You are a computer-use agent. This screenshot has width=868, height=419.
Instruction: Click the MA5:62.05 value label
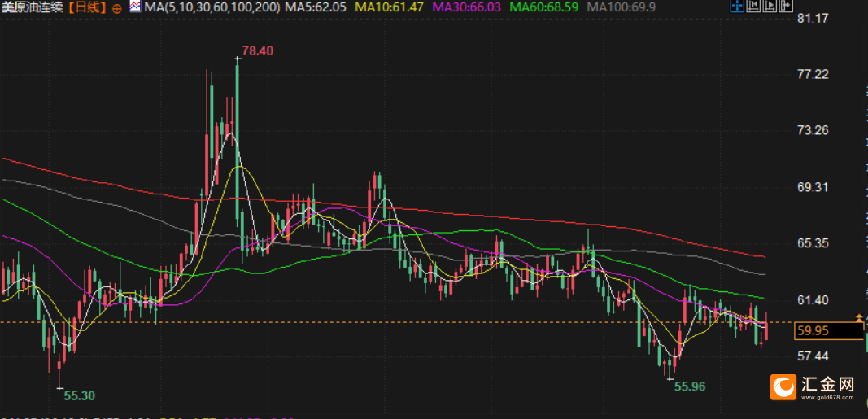[x=315, y=8]
